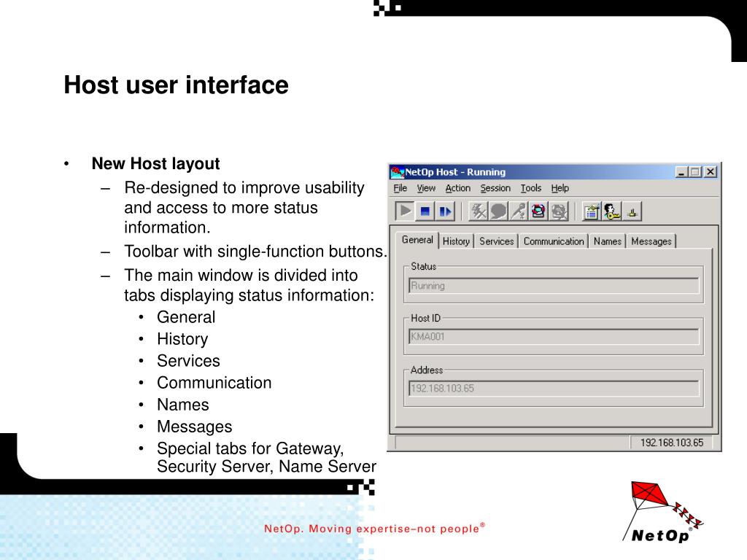
Task: Click the microphone audio chat icon
Action: [519, 211]
